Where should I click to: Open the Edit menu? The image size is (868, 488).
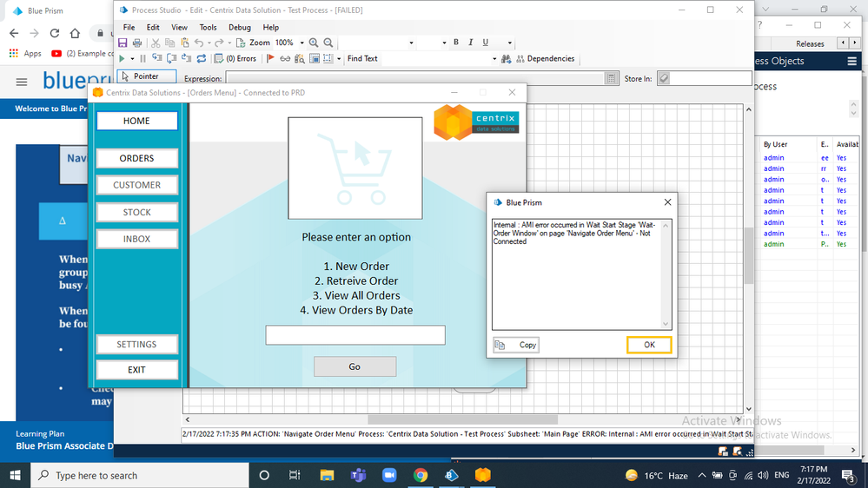point(153,27)
